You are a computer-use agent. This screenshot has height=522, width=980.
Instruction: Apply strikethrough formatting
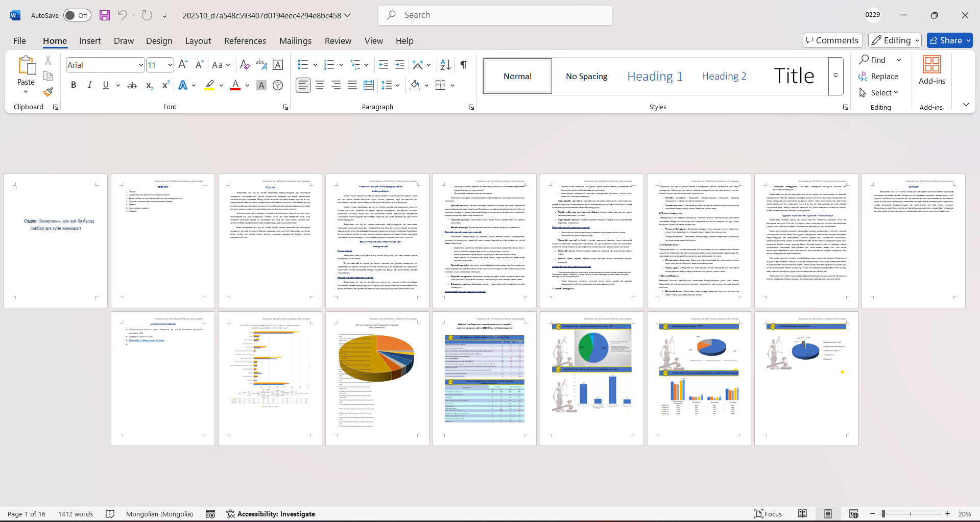(x=132, y=85)
